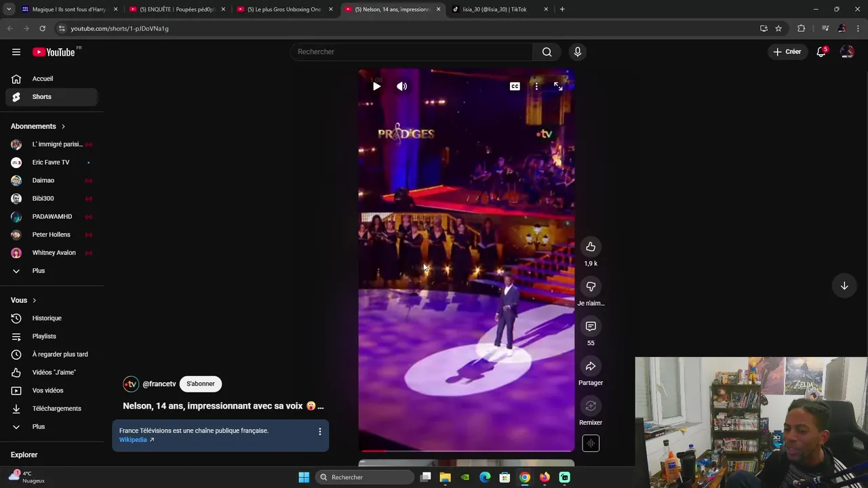The height and width of the screenshot is (488, 868).
Task: Open the Wikipedia link in the info box
Action: click(x=136, y=440)
